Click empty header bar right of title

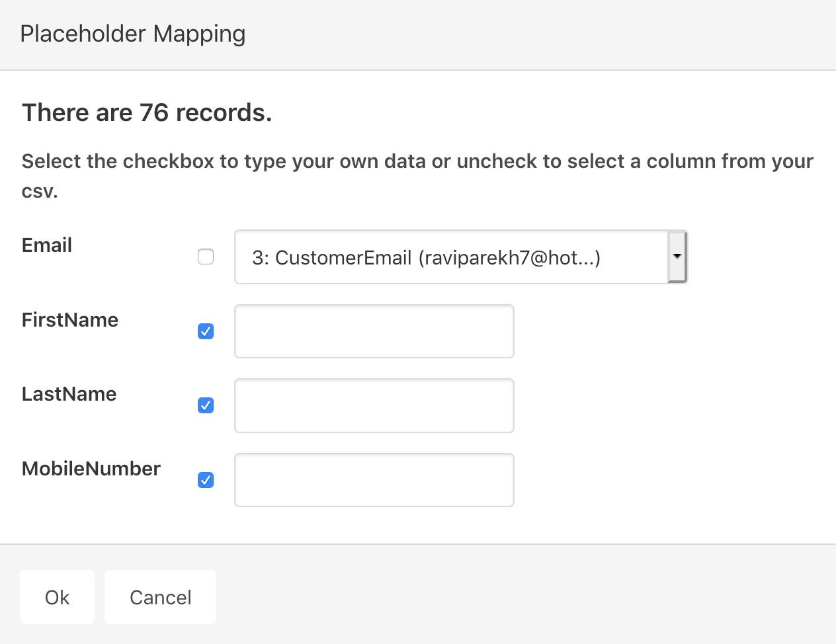[529, 34]
